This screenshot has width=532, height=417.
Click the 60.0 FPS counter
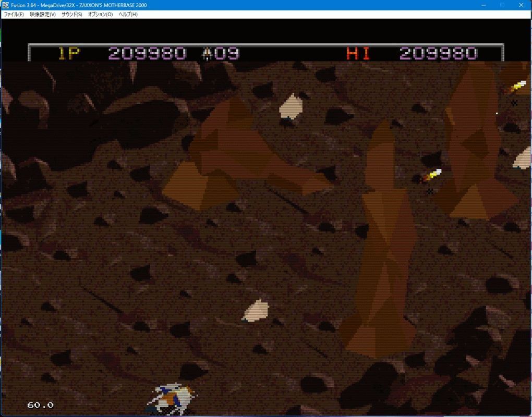click(x=40, y=405)
